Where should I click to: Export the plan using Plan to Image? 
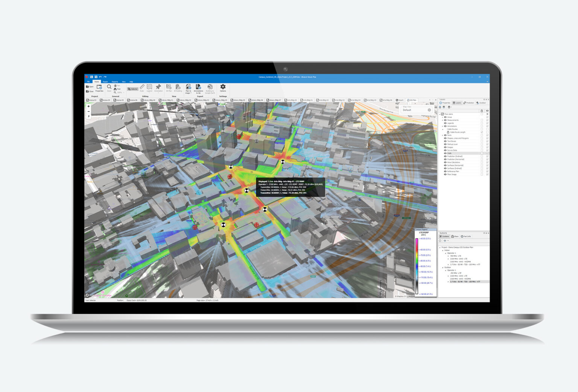189,88
